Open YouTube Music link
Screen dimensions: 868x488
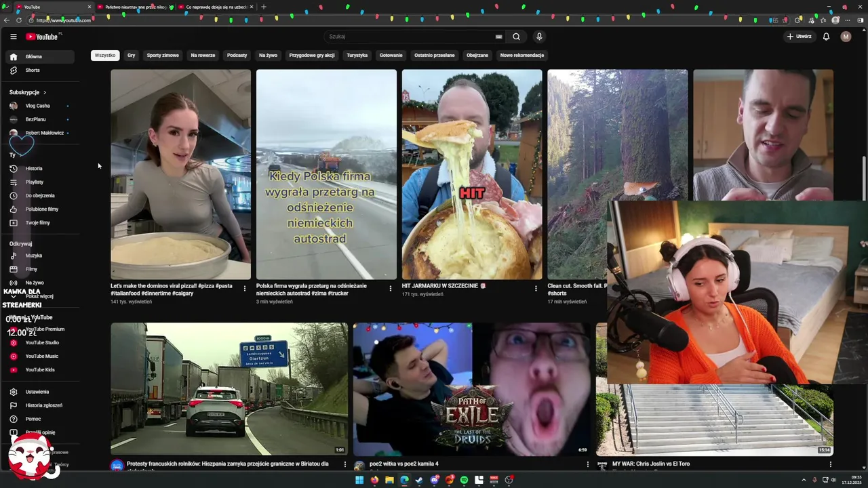(39, 356)
